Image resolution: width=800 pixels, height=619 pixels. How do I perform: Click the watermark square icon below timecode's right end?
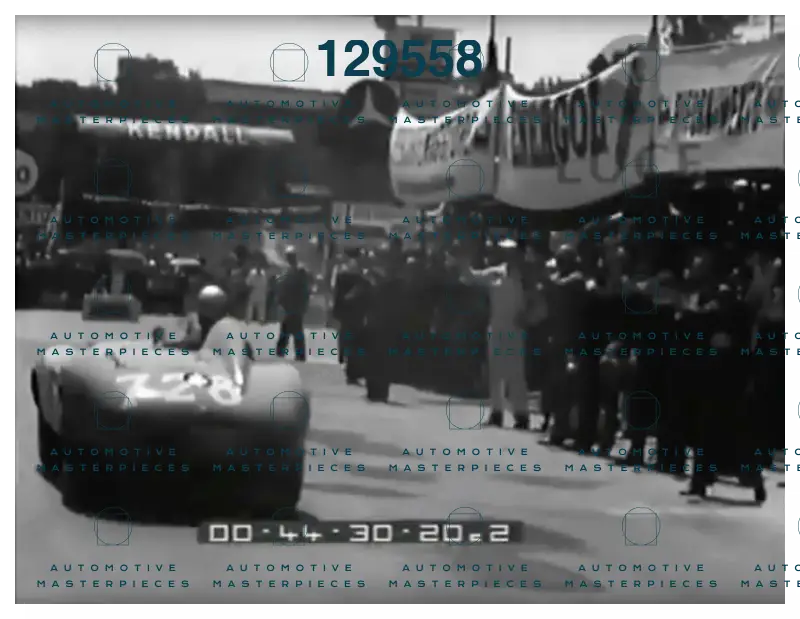pyautogui.click(x=465, y=526)
